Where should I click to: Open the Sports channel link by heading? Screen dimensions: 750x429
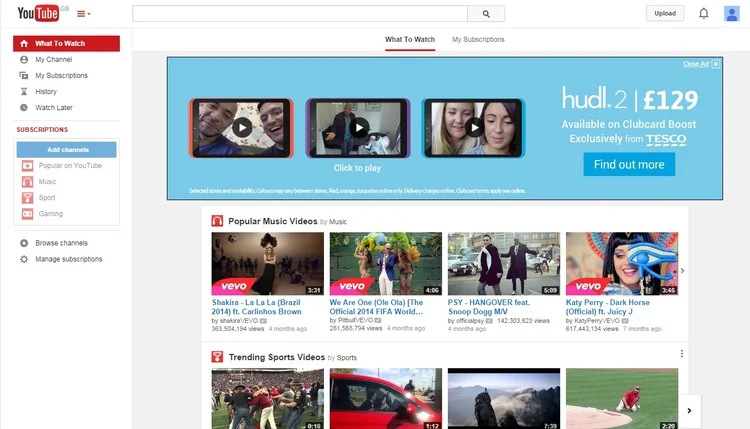346,358
